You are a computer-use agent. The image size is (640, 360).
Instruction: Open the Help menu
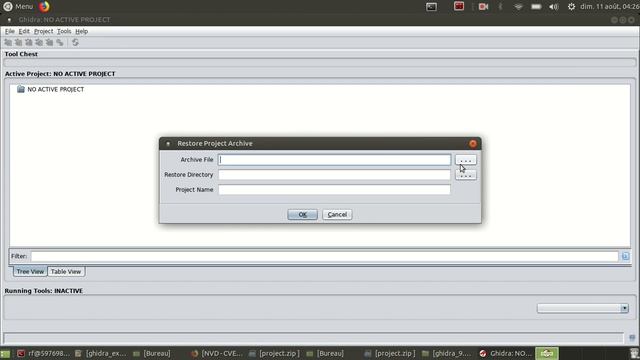click(81, 31)
